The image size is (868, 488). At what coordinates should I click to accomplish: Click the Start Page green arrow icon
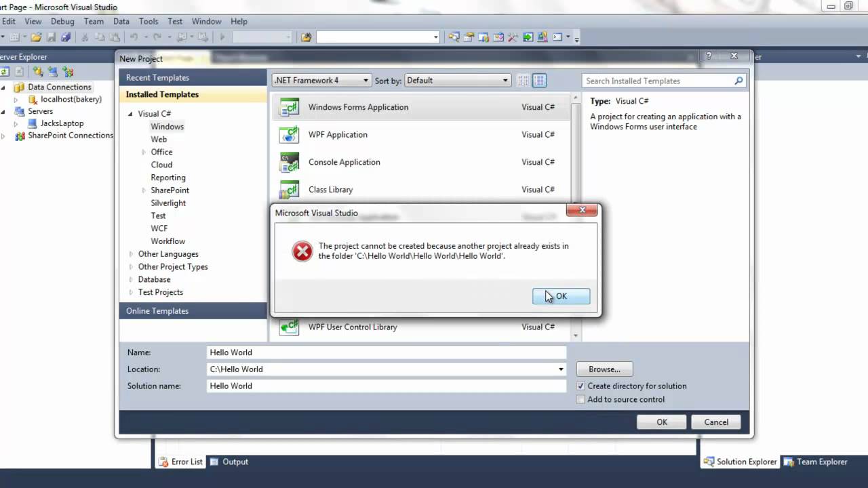[528, 37]
